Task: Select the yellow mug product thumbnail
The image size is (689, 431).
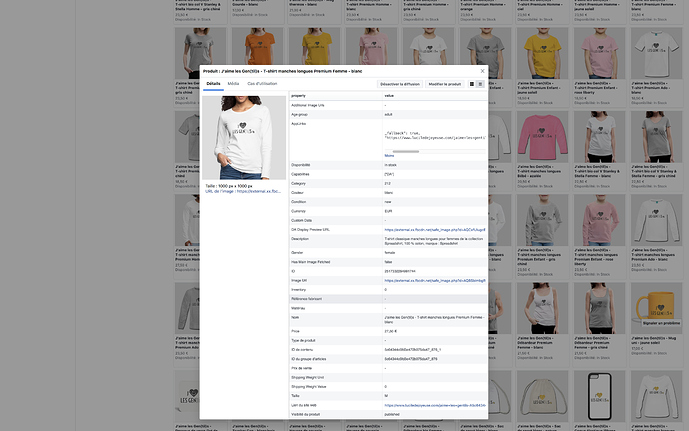Action: click(656, 301)
